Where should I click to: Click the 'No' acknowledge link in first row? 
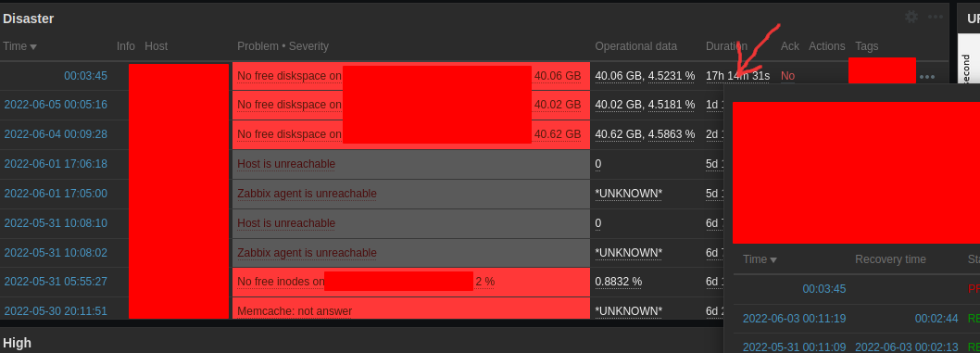tap(787, 76)
